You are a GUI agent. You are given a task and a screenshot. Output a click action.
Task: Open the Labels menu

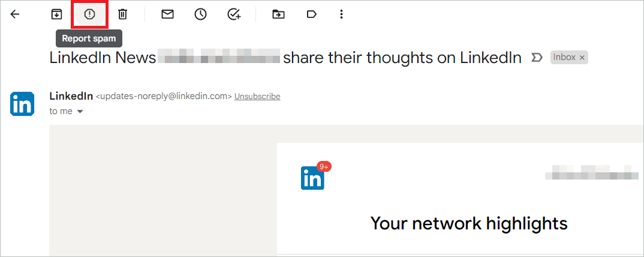312,14
